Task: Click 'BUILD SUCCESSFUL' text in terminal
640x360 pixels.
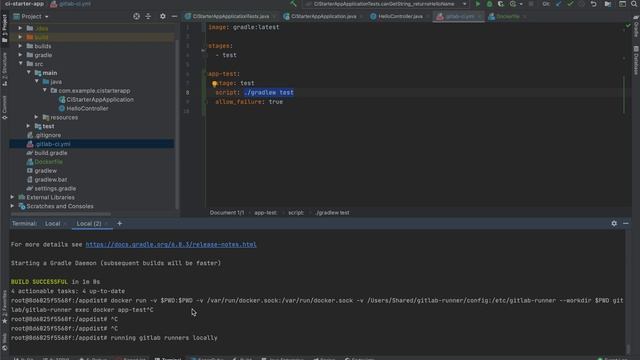Action: pyautogui.click(x=39, y=282)
